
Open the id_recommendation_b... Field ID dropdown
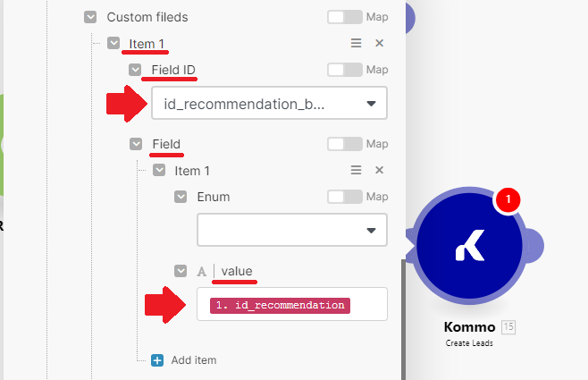pos(269,104)
